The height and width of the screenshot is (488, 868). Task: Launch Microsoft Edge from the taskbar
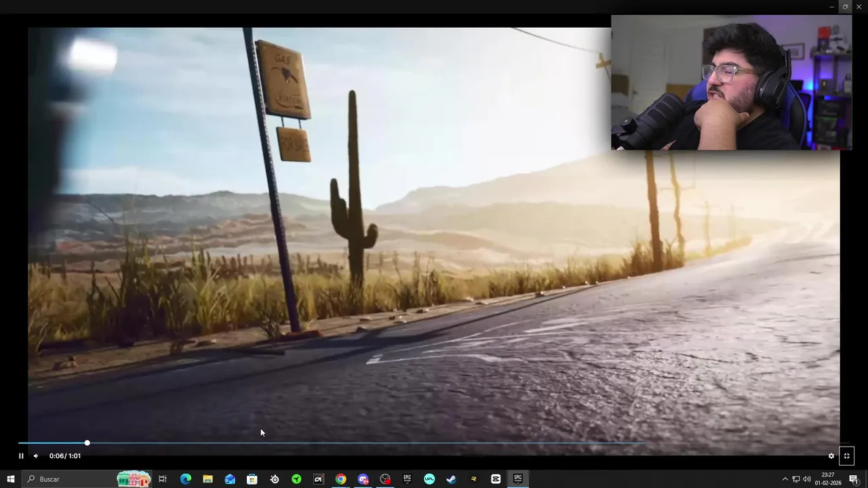point(185,479)
